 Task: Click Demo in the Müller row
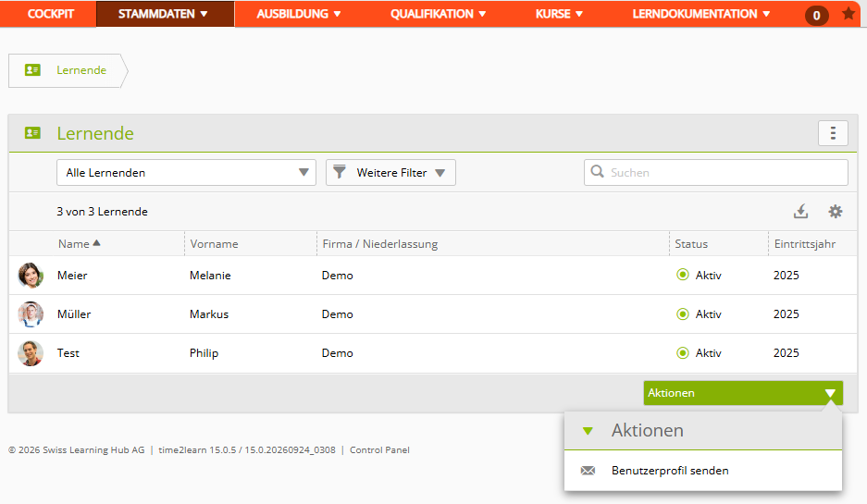[338, 313]
